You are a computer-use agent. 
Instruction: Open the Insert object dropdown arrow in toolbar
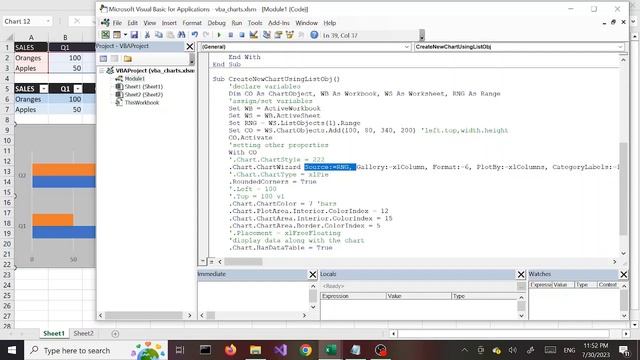(125, 35)
